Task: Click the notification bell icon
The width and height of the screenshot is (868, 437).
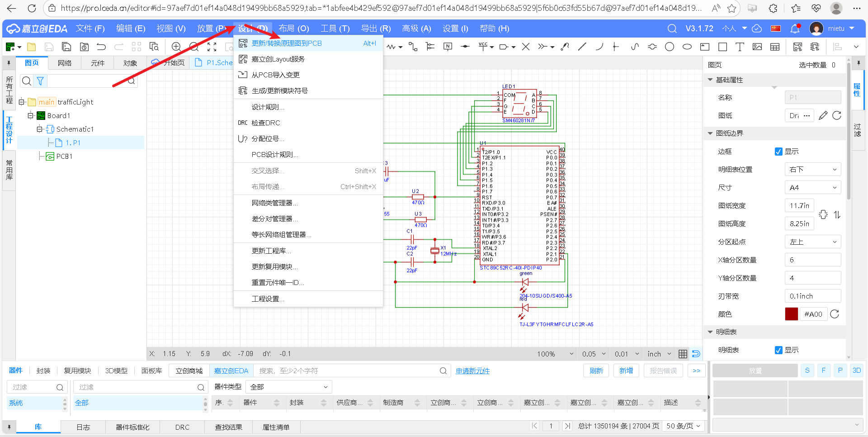Action: [795, 28]
